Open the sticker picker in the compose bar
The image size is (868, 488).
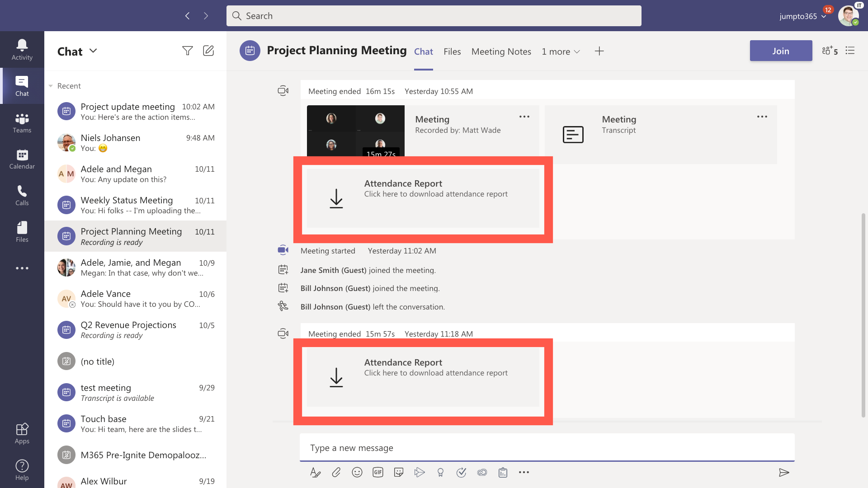click(x=399, y=472)
